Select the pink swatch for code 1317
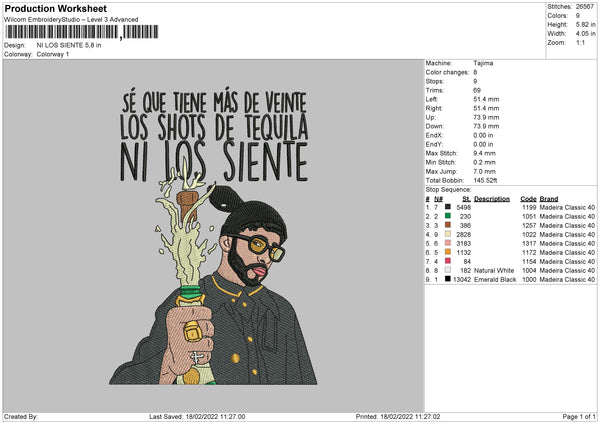Screen dimensions: 600x424 click(448, 243)
